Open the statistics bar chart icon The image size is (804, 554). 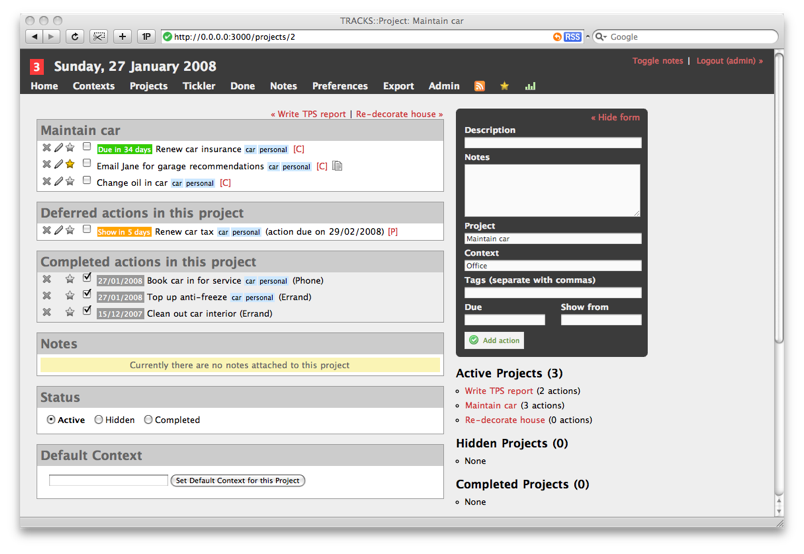coord(530,87)
